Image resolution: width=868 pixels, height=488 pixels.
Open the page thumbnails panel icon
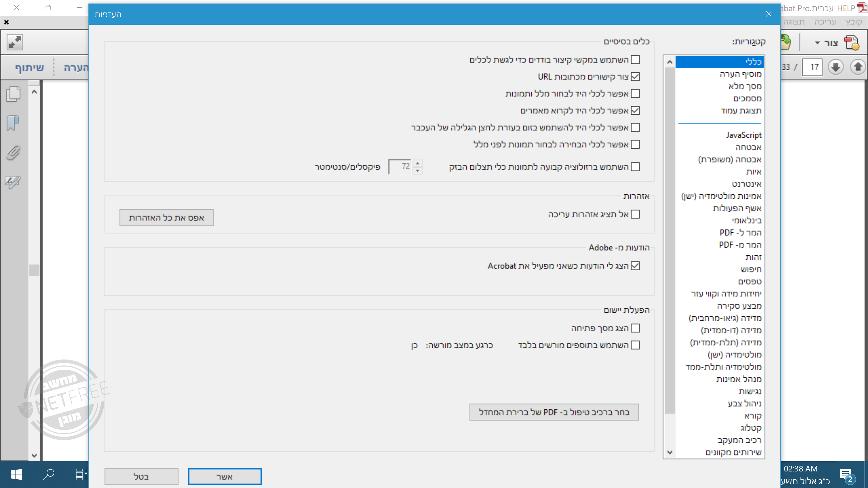tap(14, 94)
